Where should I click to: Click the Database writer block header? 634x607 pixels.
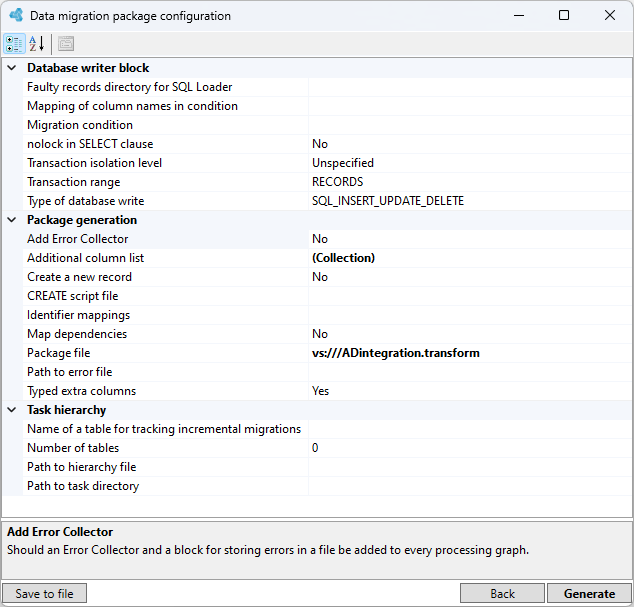[88, 68]
